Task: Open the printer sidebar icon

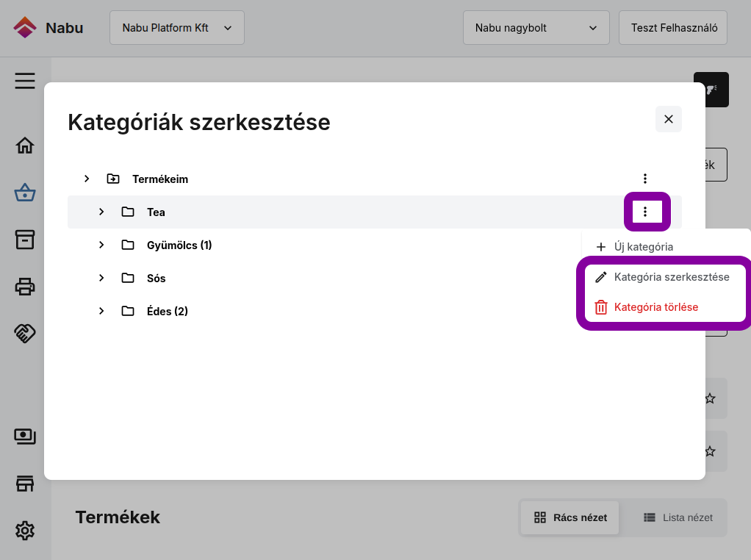Action: point(25,287)
